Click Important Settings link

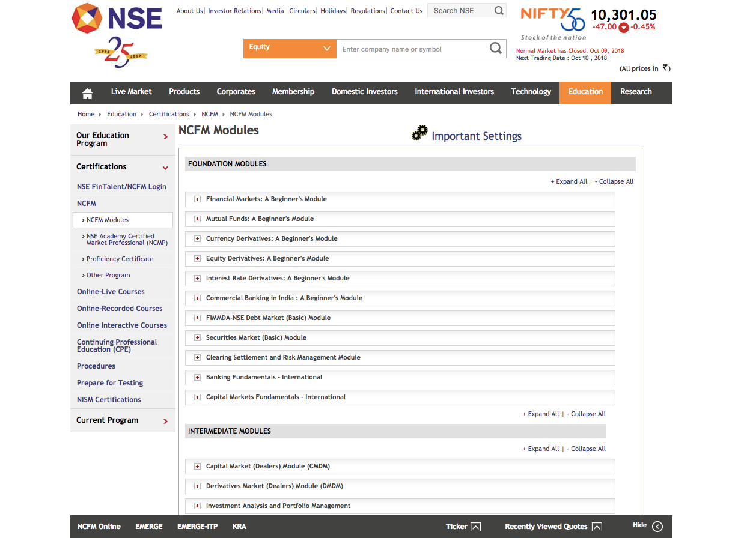pos(477,136)
